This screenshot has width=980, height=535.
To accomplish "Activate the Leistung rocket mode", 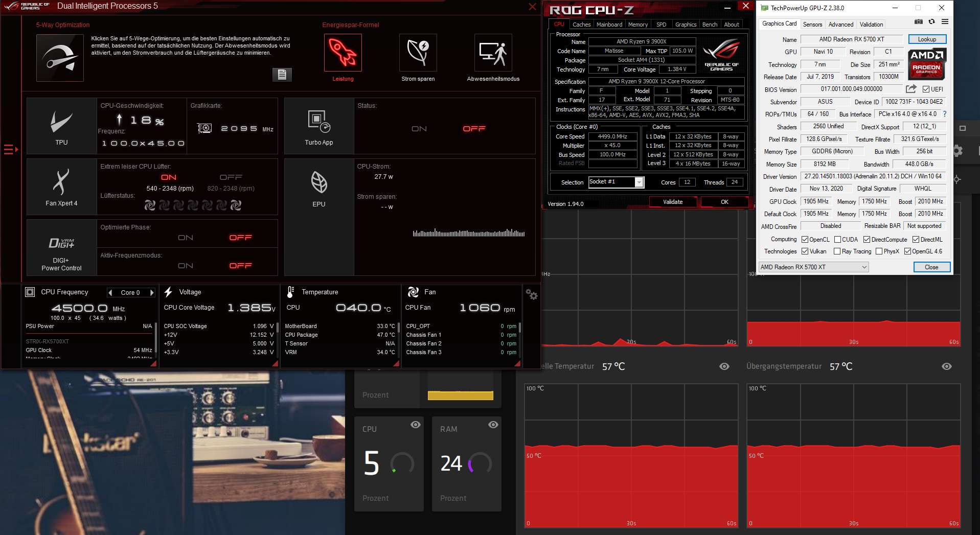I will pyautogui.click(x=343, y=53).
